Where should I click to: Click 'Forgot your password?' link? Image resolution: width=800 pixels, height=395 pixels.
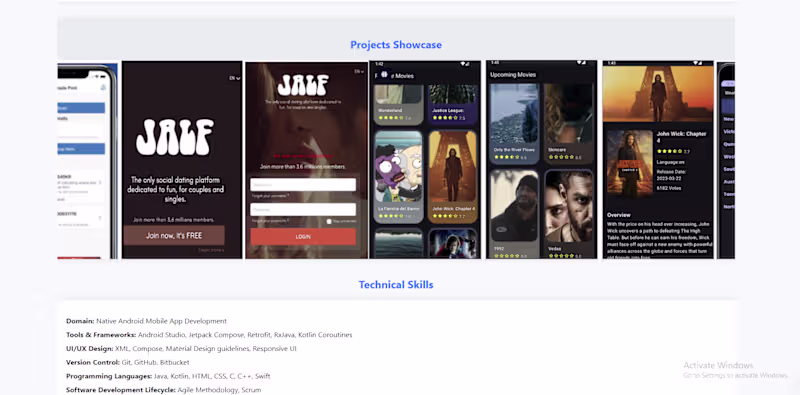[270, 220]
